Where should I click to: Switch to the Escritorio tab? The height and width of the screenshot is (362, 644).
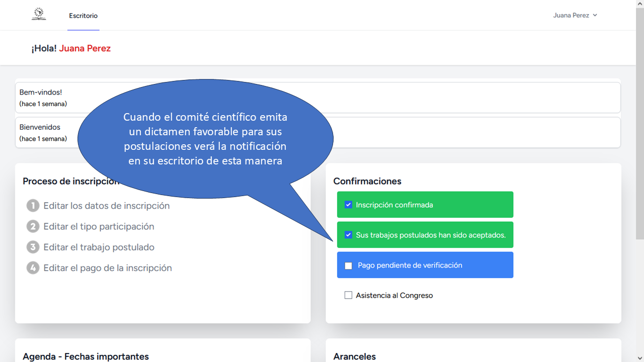click(x=84, y=16)
